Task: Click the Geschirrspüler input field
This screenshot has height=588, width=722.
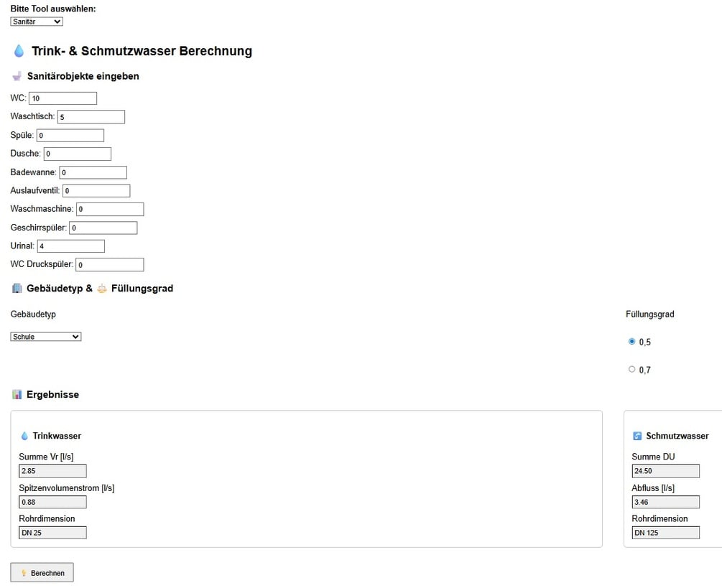Action: (x=103, y=228)
